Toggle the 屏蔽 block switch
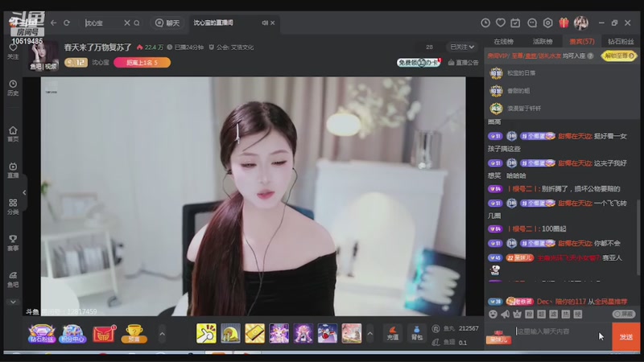Viewport: 644px width, 362px height. 624,314
